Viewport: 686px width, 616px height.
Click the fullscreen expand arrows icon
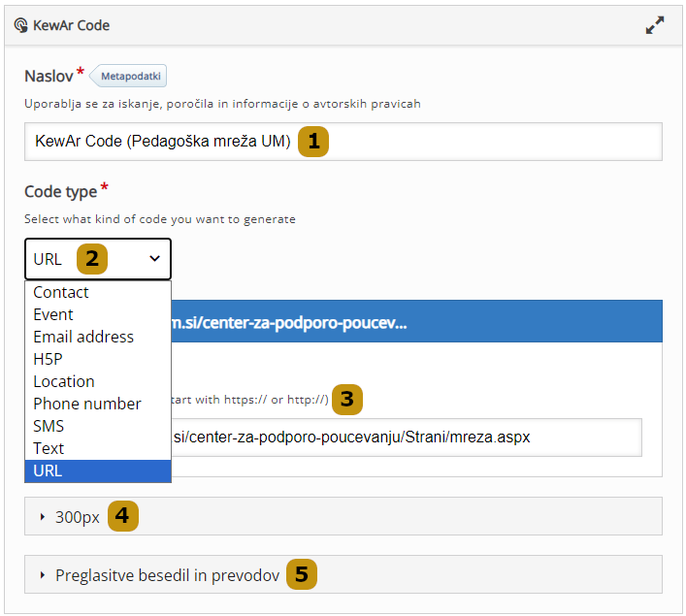pos(655,25)
